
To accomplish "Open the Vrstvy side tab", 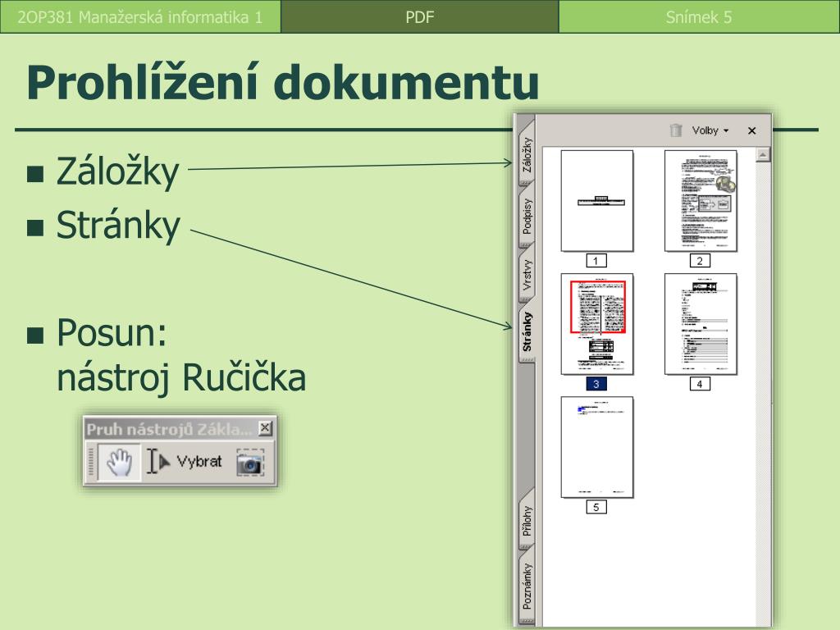I will click(x=527, y=275).
